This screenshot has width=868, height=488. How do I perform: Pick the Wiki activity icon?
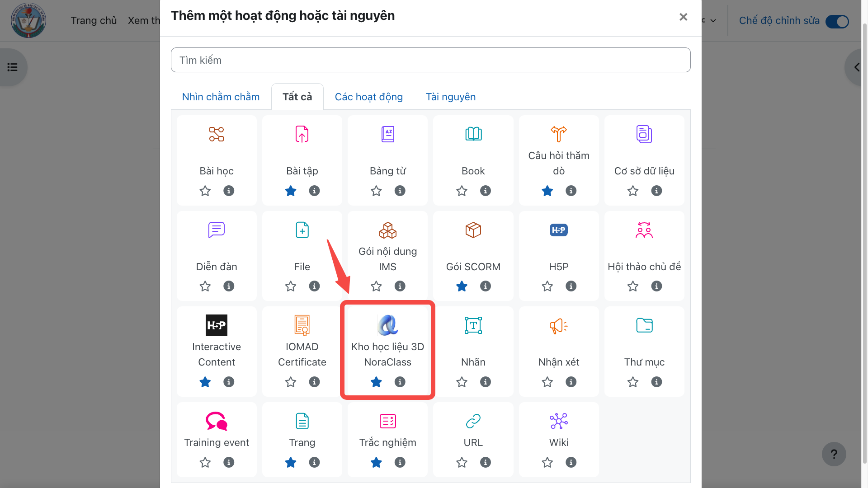559,421
